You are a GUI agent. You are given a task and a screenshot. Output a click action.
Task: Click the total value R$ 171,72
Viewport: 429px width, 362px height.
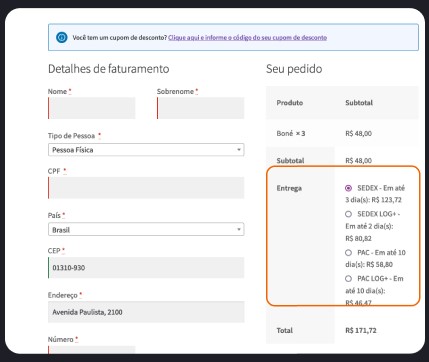(x=361, y=330)
